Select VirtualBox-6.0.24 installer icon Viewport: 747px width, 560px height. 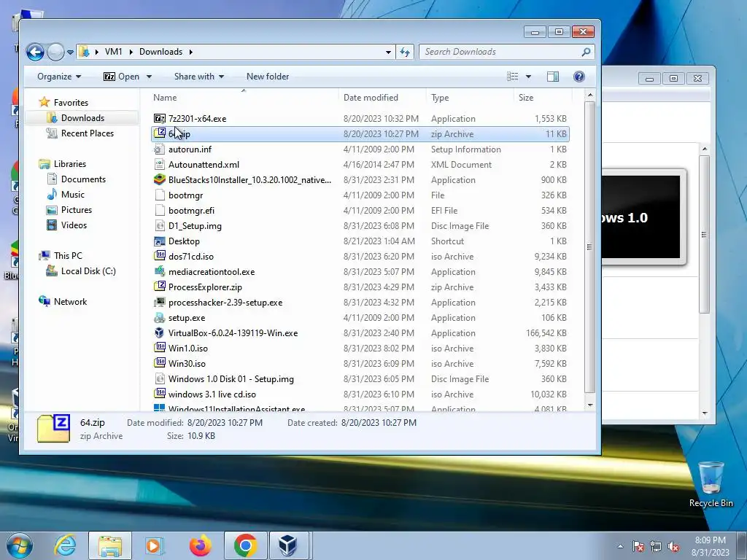160,332
